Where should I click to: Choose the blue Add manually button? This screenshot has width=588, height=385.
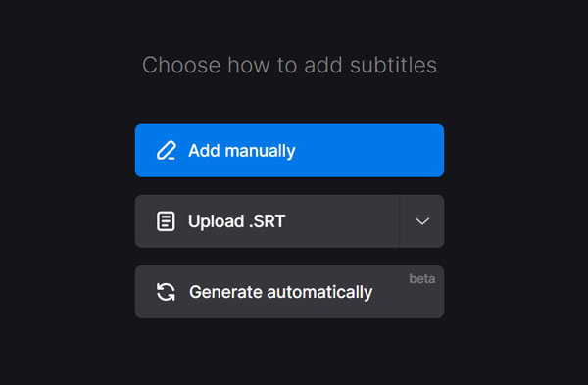(x=289, y=151)
